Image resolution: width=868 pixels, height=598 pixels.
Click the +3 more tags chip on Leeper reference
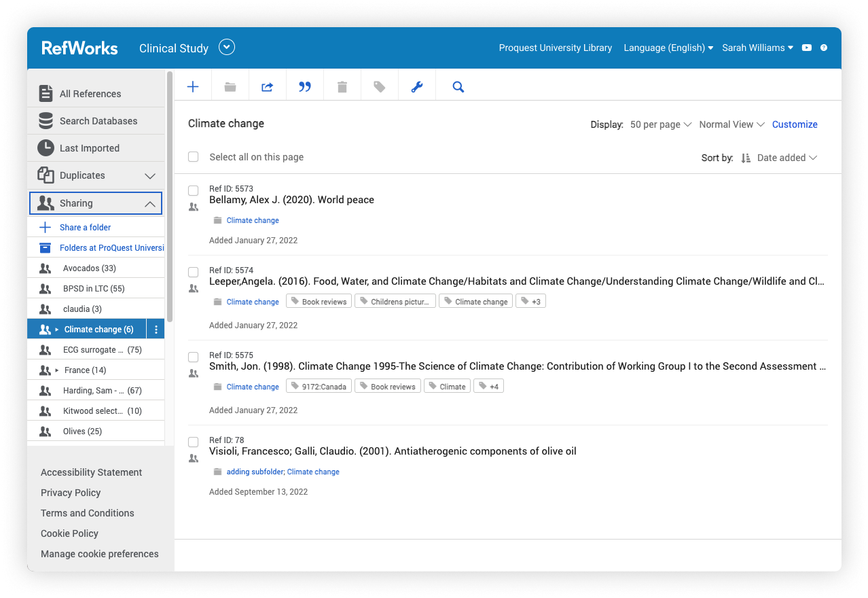tap(531, 301)
